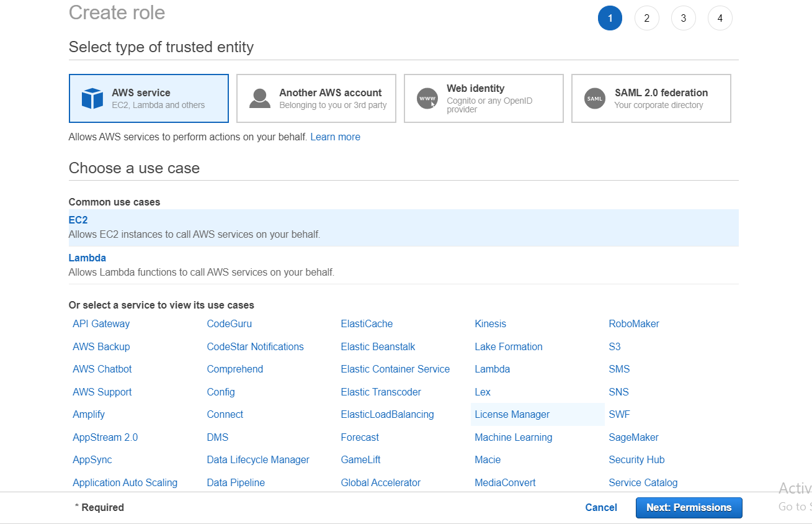Click the SAML 2.0 federation badge icon
812x524 pixels.
595,99
